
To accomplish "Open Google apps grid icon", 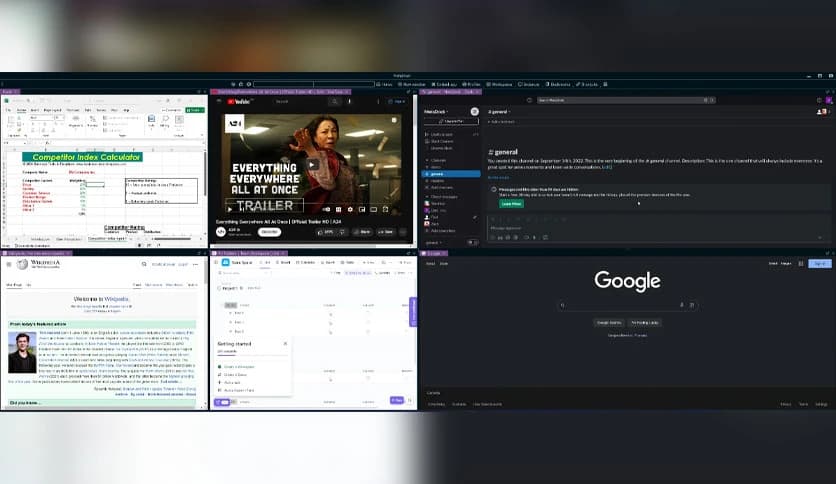I will click(801, 263).
